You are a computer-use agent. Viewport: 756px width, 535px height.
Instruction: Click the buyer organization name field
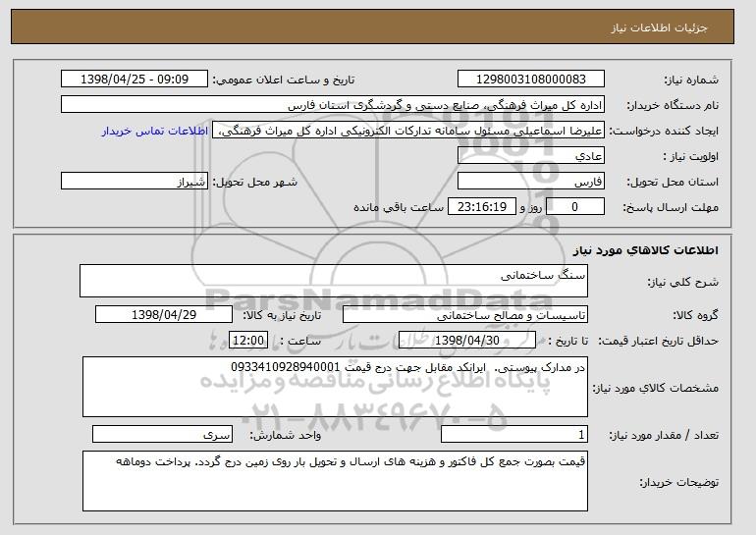(x=333, y=105)
